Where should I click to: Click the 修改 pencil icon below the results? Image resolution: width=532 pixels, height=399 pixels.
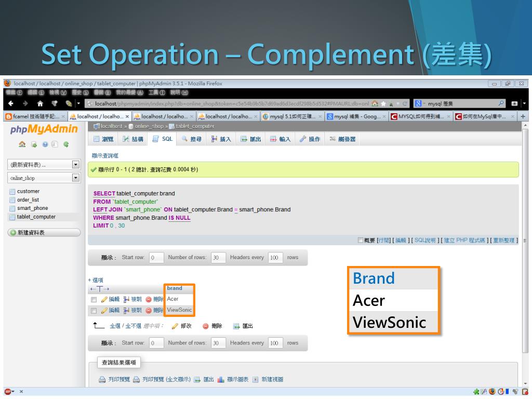(175, 326)
